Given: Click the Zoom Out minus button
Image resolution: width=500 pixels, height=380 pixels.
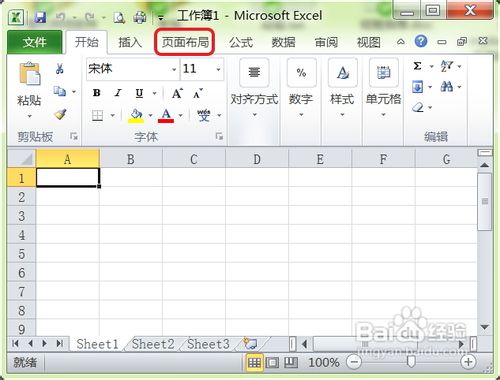Looking at the screenshot, I should [x=354, y=362].
